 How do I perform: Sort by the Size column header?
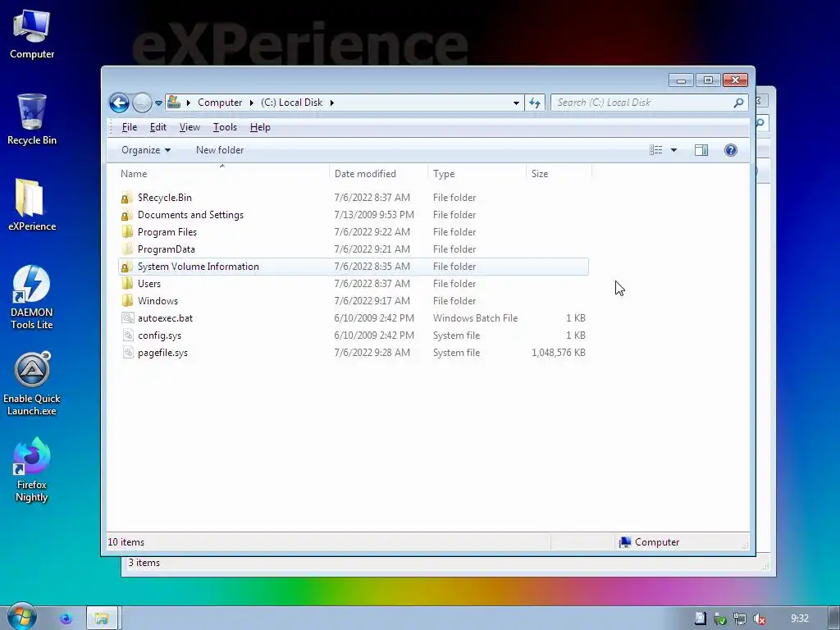pyautogui.click(x=559, y=174)
